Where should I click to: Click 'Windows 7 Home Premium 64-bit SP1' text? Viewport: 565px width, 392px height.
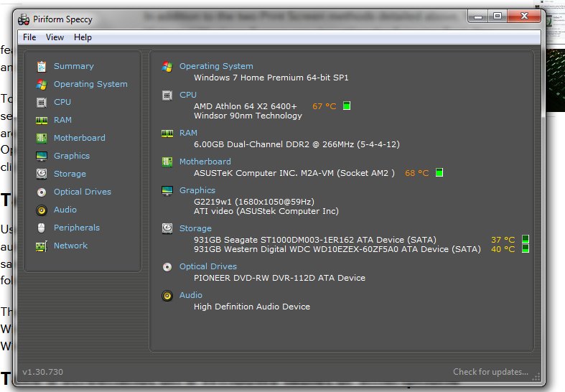pyautogui.click(x=271, y=78)
